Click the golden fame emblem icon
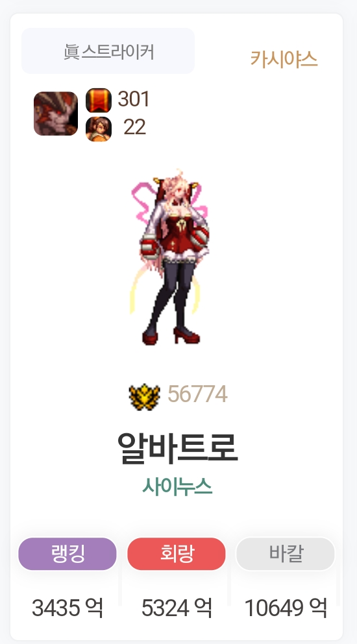The image size is (357, 644). (x=144, y=396)
